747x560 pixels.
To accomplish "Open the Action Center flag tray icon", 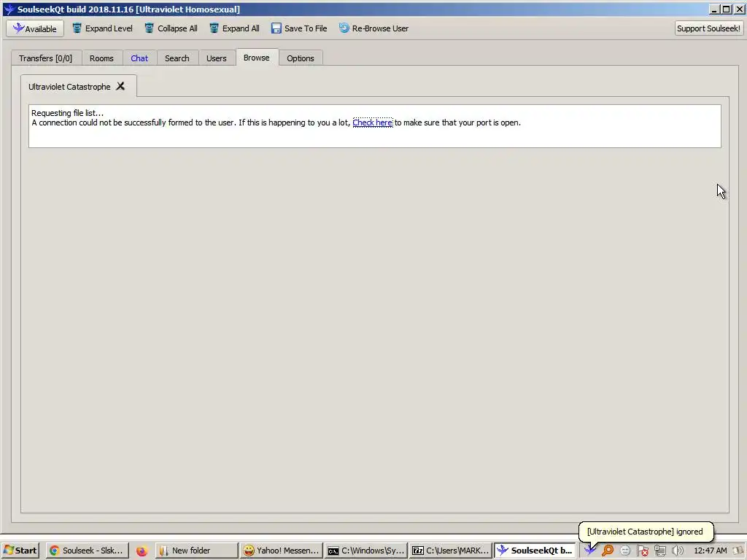I will pos(642,551).
